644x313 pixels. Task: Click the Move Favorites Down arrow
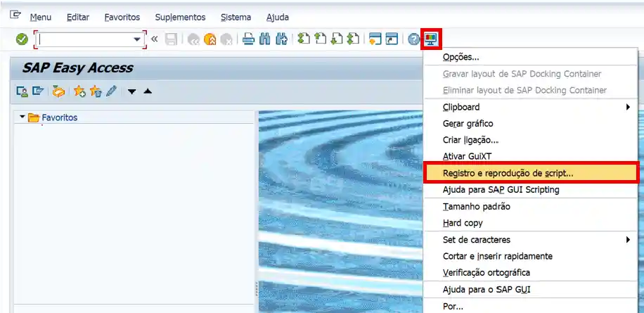click(x=131, y=91)
